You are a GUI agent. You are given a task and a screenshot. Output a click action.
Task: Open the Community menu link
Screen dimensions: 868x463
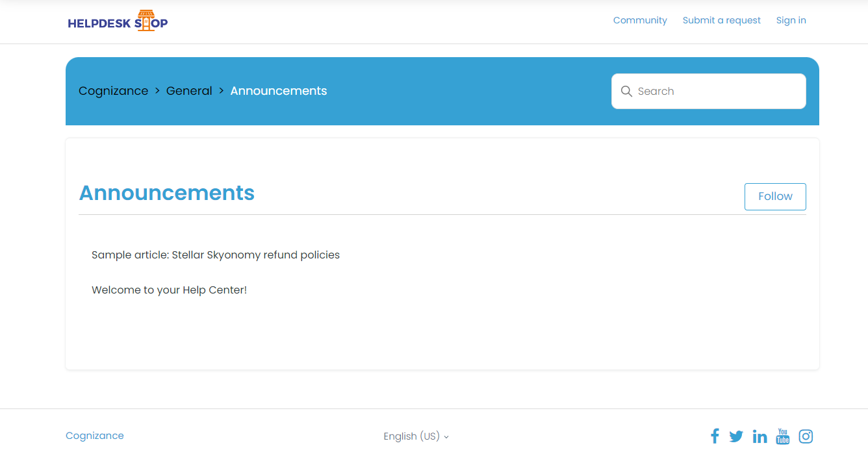640,20
